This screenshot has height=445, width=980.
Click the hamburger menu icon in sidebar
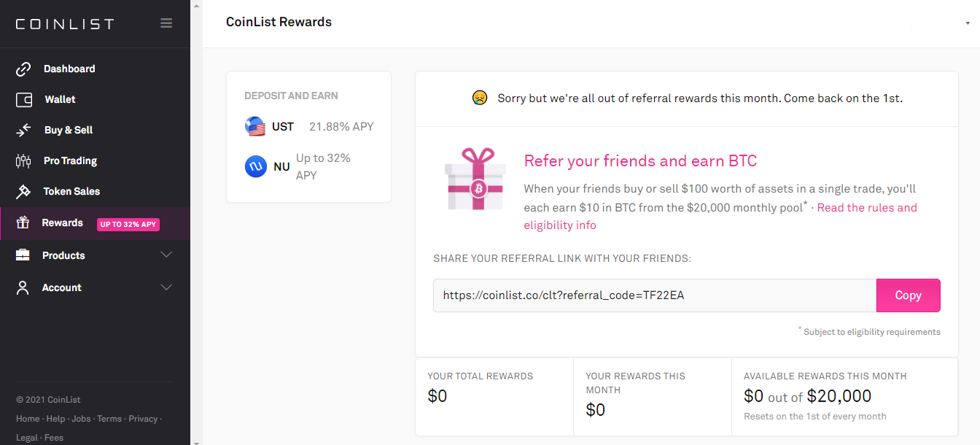(x=166, y=23)
